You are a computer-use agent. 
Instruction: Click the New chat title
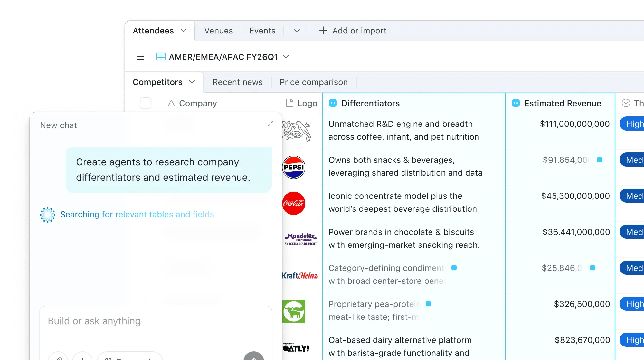58,125
